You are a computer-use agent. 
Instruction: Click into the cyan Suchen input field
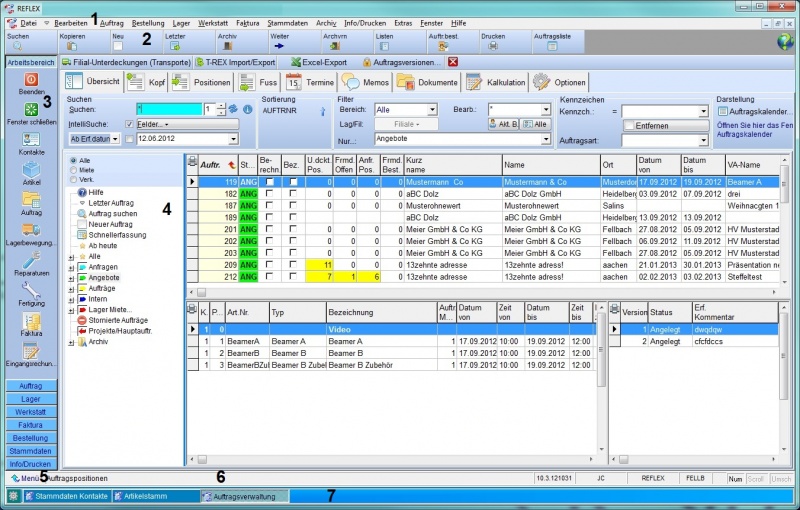169,109
